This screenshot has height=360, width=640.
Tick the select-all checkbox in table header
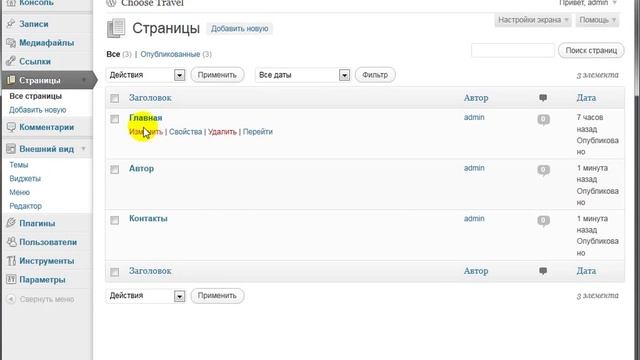pos(115,98)
